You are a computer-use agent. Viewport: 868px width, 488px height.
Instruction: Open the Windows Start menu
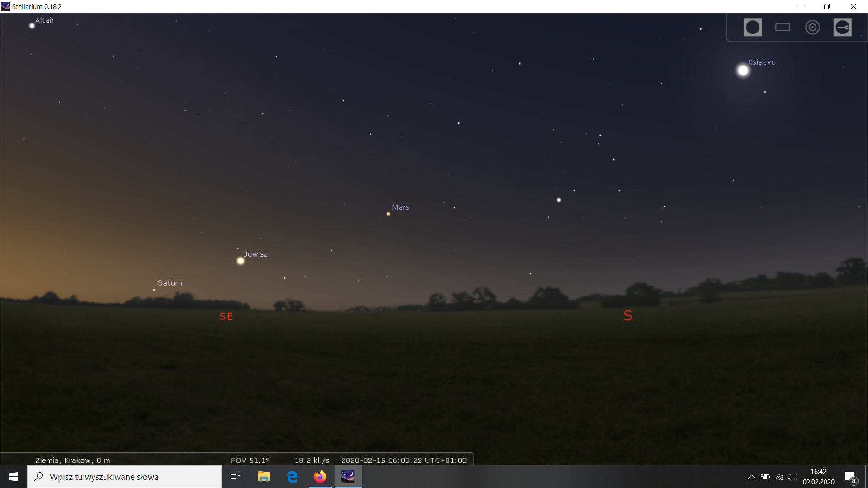click(14, 477)
